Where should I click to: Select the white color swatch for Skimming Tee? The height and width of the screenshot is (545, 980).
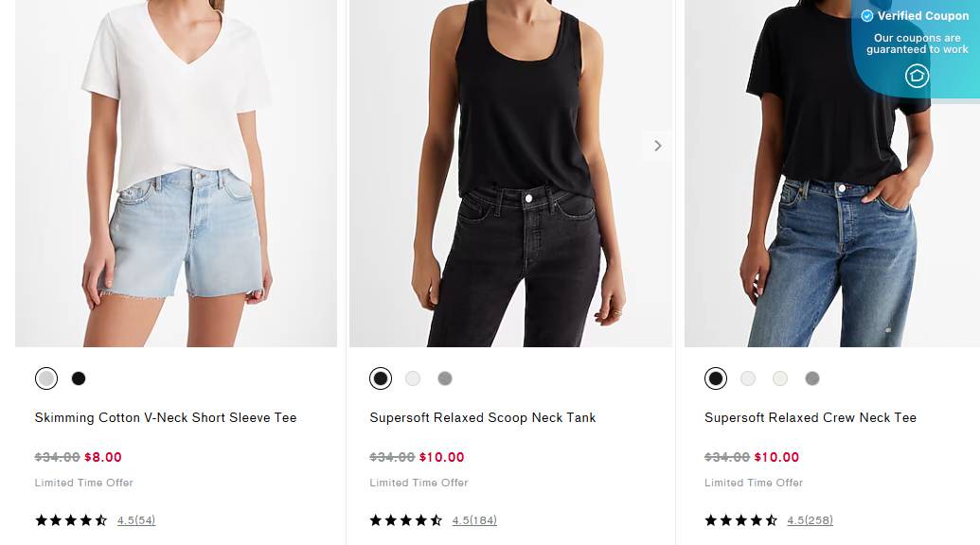coord(46,378)
